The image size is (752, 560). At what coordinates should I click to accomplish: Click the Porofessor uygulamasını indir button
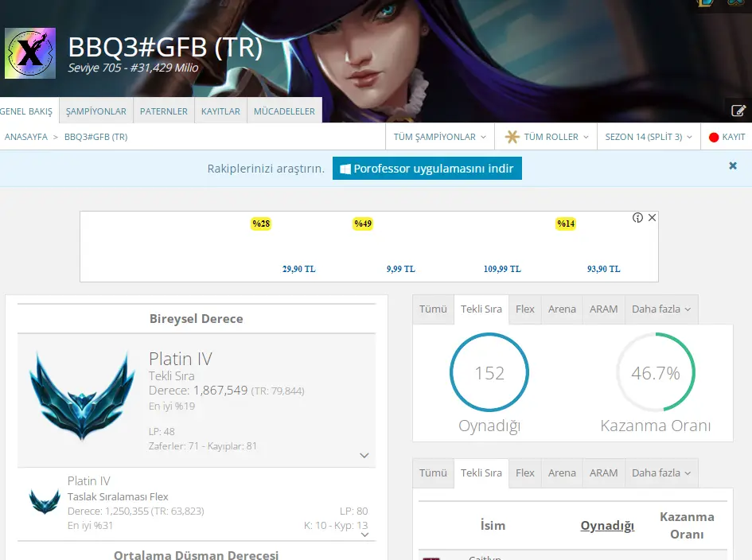(427, 168)
